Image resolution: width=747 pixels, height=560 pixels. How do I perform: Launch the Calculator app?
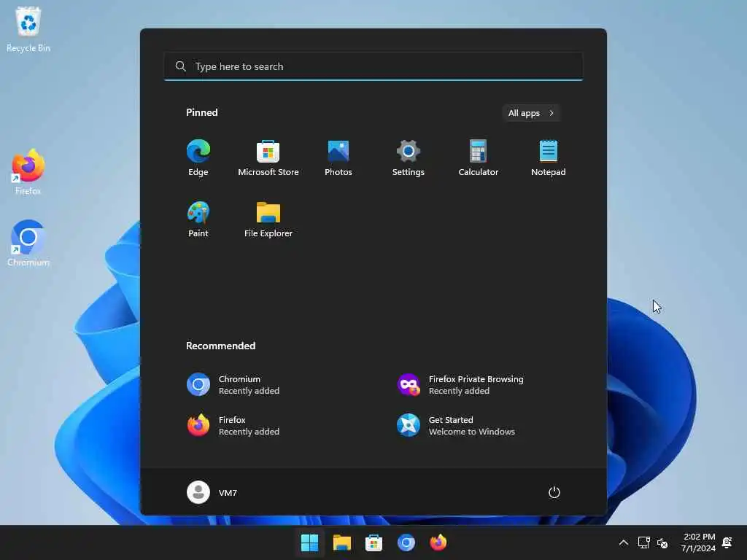pyautogui.click(x=479, y=158)
